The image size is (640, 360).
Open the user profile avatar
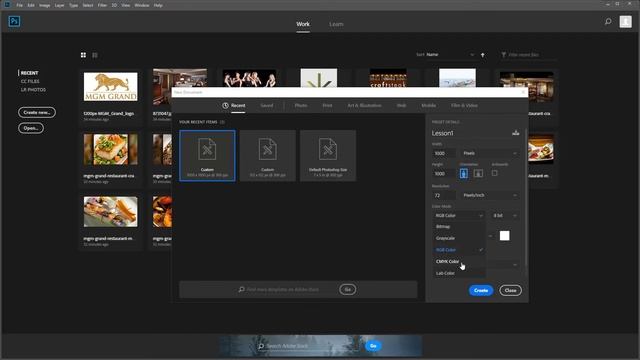pos(625,22)
